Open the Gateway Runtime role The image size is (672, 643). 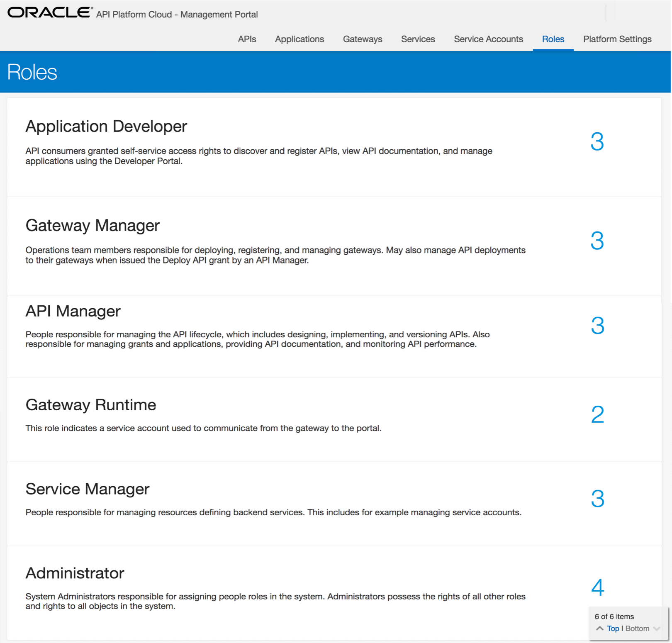pyautogui.click(x=91, y=405)
